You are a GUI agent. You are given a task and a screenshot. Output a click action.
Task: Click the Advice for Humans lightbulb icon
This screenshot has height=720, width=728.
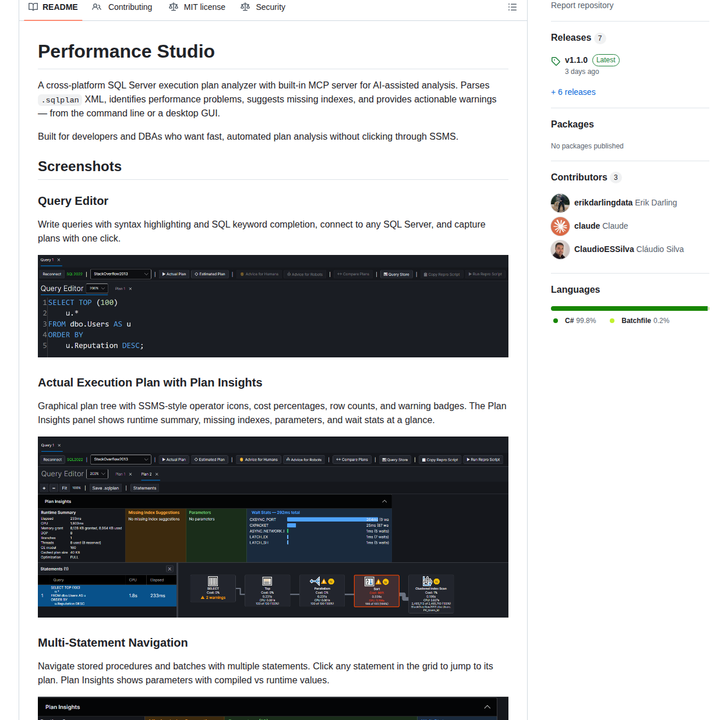point(242,459)
